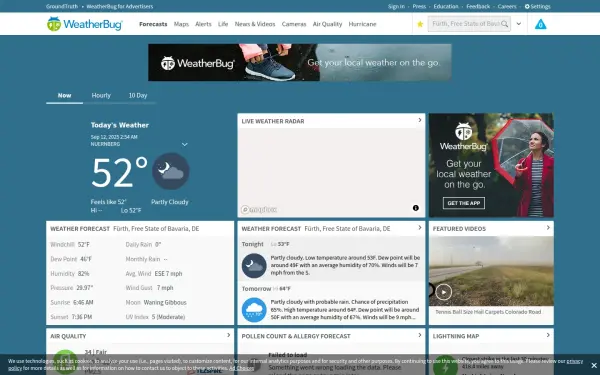Screen dimensions: 600x375
Task: Click the Humidity 82% entry
Action: [70, 274]
